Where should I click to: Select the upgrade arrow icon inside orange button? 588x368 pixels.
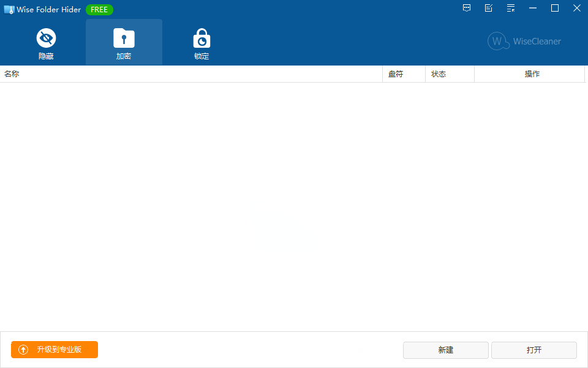coord(23,350)
